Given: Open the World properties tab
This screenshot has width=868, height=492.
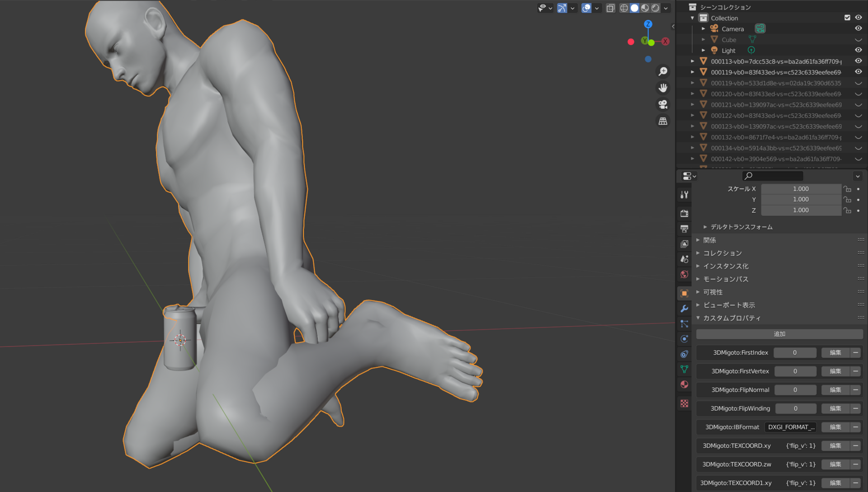Looking at the screenshot, I should [684, 274].
